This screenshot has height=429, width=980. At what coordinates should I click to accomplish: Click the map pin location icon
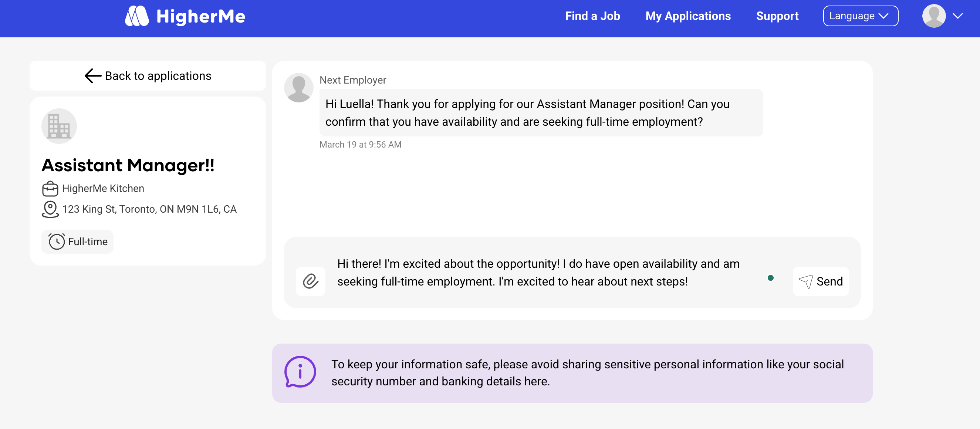pyautogui.click(x=50, y=209)
